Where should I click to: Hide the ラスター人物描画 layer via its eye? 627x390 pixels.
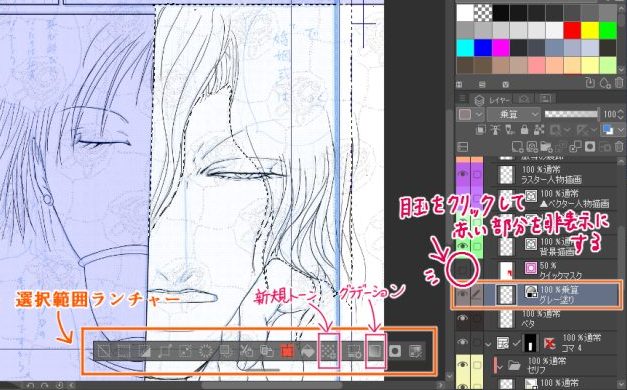(463, 174)
